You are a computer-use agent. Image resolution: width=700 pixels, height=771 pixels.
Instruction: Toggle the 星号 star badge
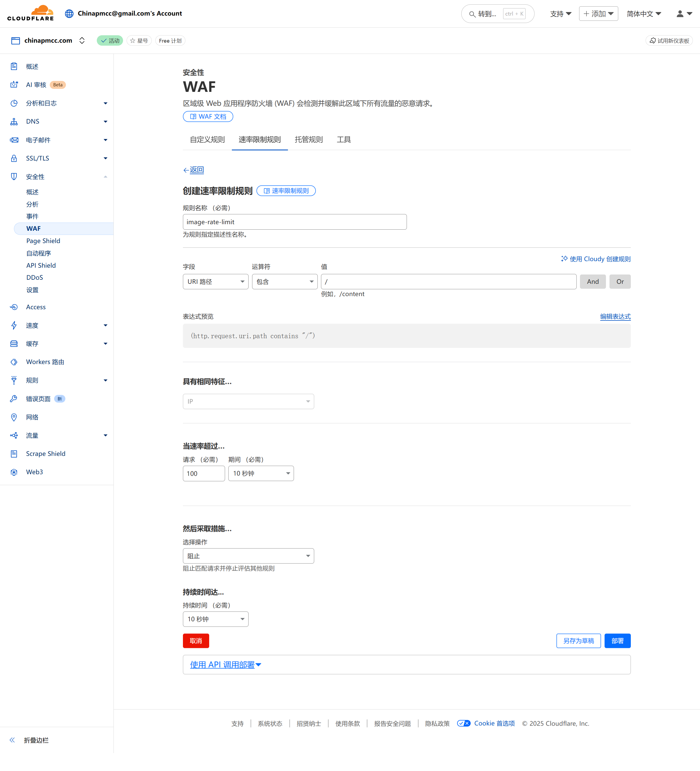click(139, 40)
